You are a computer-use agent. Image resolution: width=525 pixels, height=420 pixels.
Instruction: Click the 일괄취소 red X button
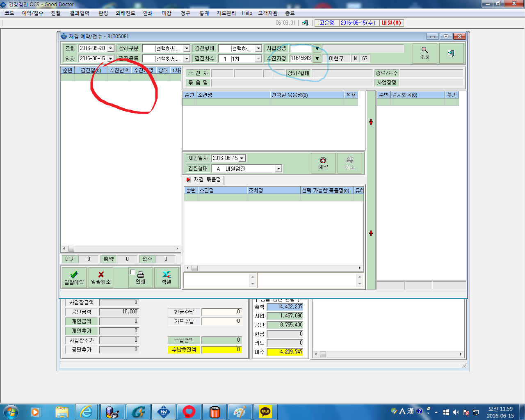click(101, 278)
